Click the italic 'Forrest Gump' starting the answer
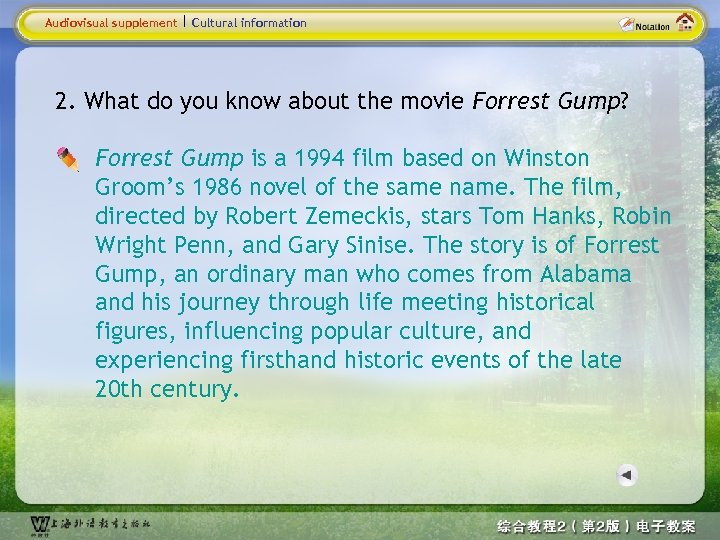The width and height of the screenshot is (720, 540). click(x=169, y=158)
